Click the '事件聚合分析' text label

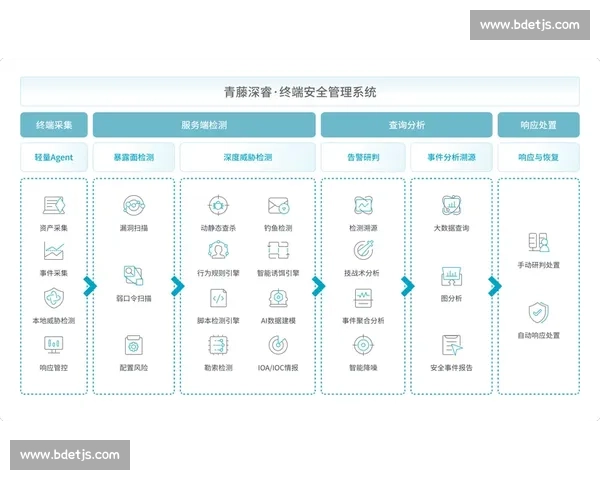tap(363, 321)
